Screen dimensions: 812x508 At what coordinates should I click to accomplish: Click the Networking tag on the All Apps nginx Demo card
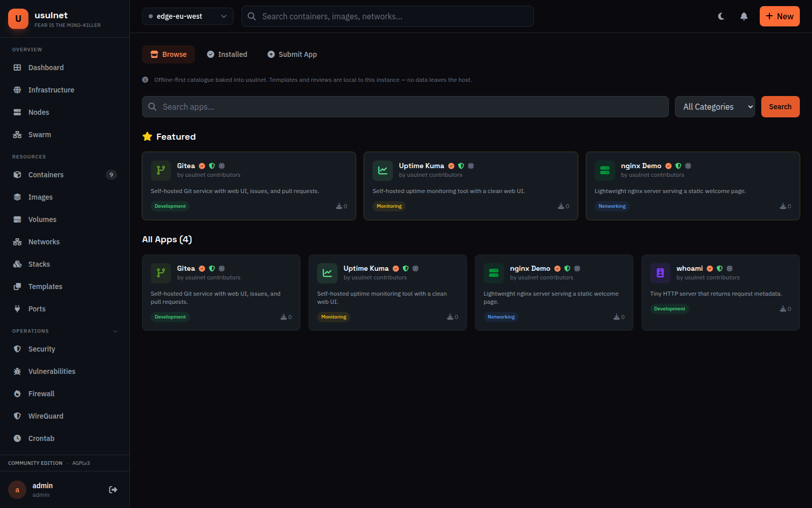point(501,317)
